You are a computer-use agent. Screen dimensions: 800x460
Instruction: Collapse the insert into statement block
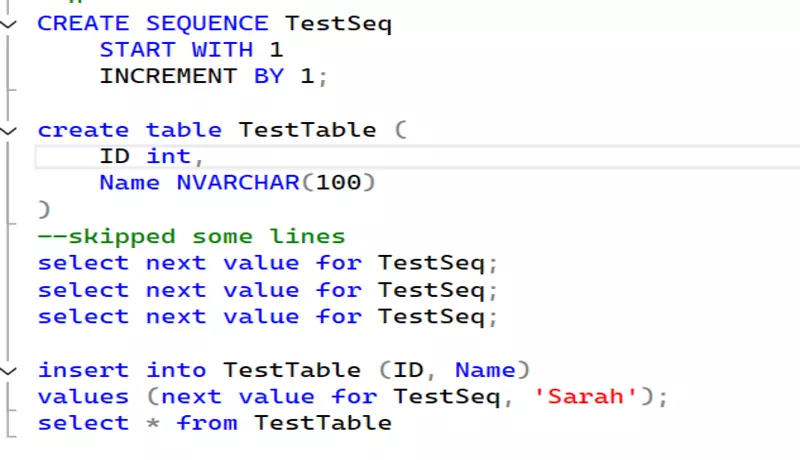[x=10, y=370]
